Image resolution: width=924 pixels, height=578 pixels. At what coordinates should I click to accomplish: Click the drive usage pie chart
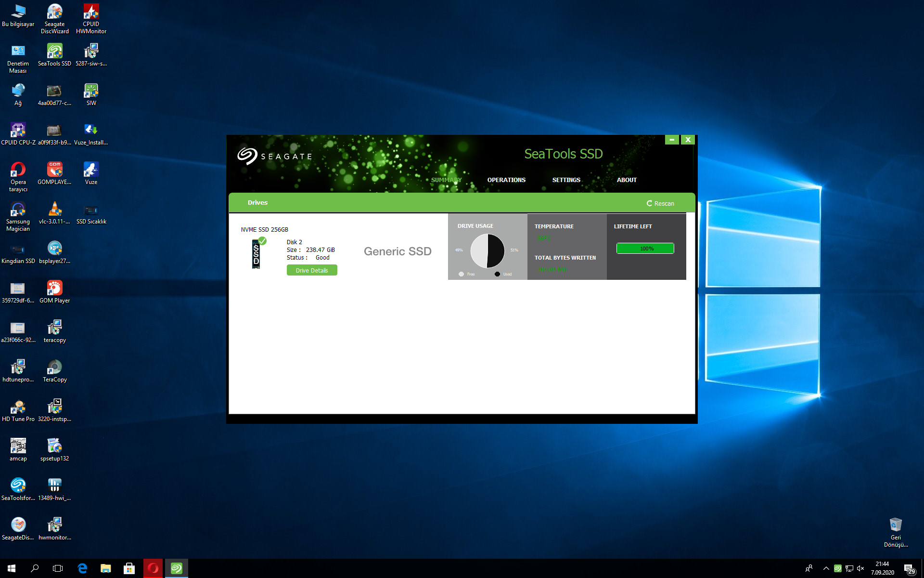click(x=487, y=251)
